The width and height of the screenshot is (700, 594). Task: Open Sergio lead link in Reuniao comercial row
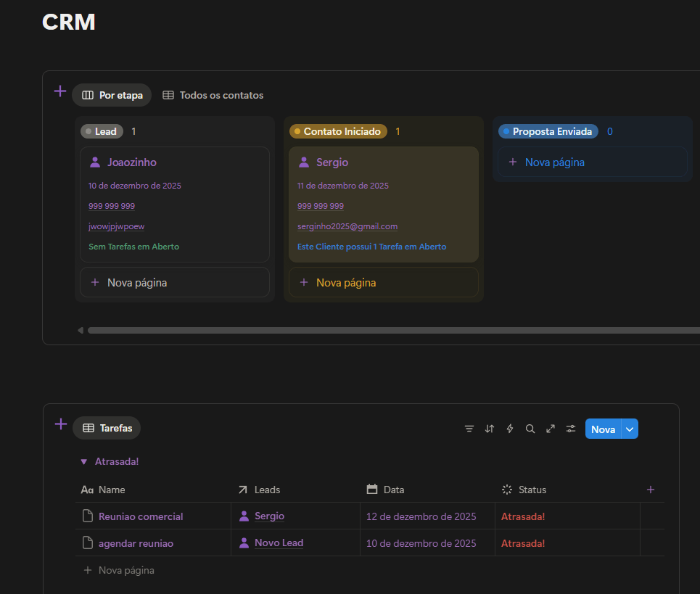click(268, 516)
